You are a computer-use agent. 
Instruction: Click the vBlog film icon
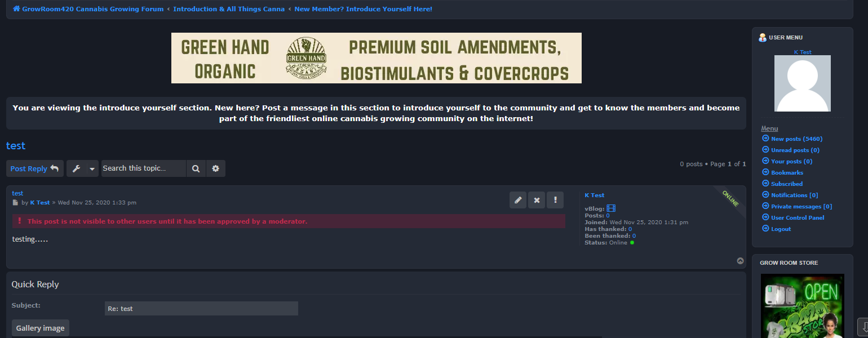(x=611, y=208)
